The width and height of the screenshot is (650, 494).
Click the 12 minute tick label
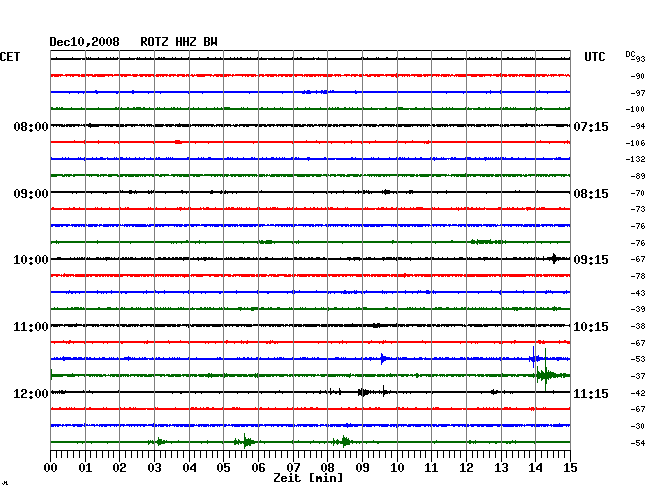pos(466,468)
